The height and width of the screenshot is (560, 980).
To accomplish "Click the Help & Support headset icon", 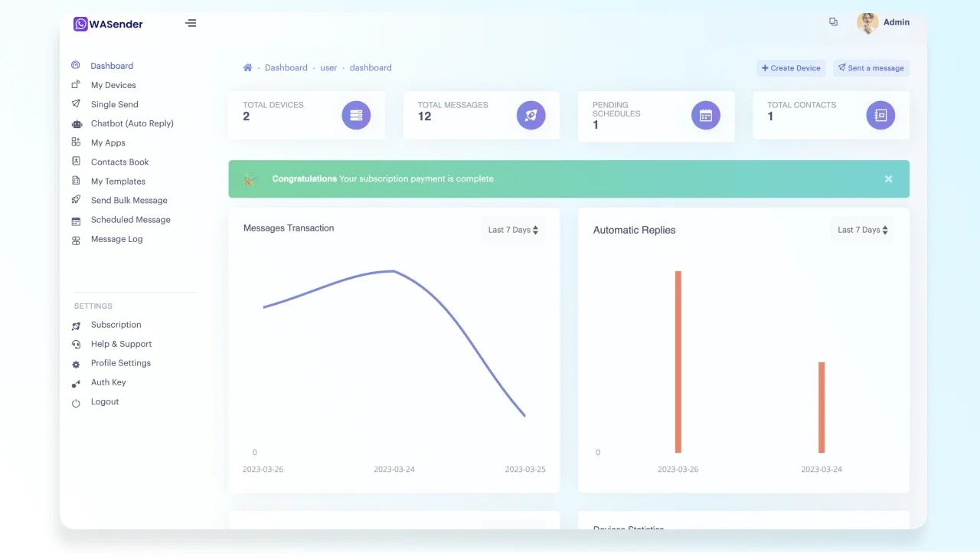I will 76,345.
